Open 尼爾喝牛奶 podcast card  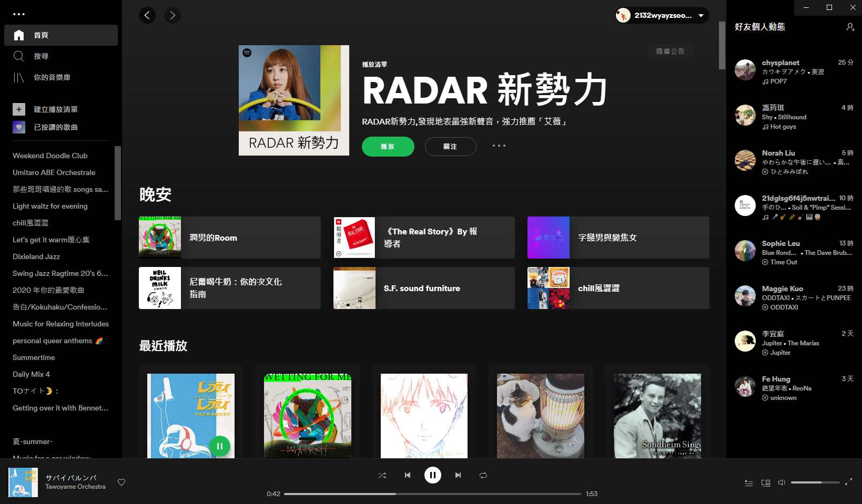(230, 288)
